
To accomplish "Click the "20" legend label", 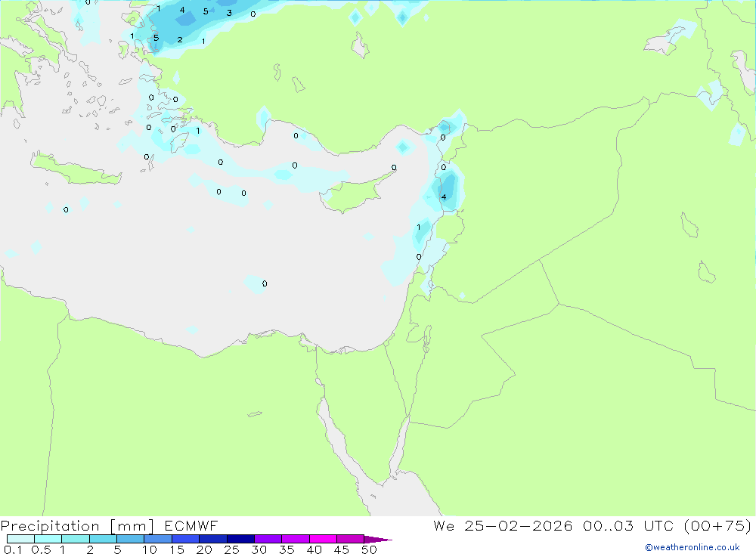I will tap(204, 549).
